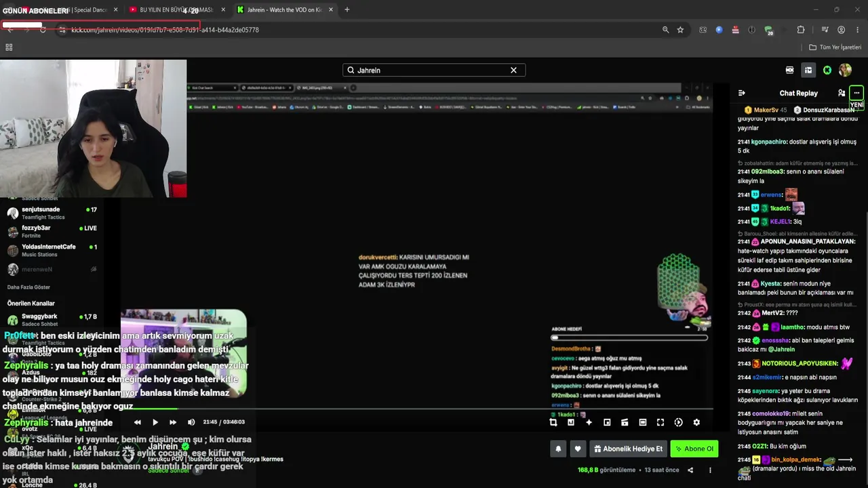This screenshot has height=488, width=868.
Task: Open the KCK token icon in header
Action: point(790,70)
